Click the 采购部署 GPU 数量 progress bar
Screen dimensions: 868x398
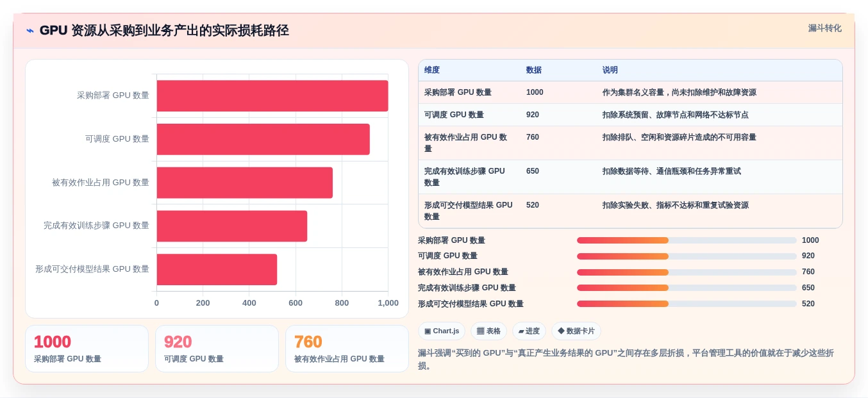pyautogui.click(x=687, y=240)
